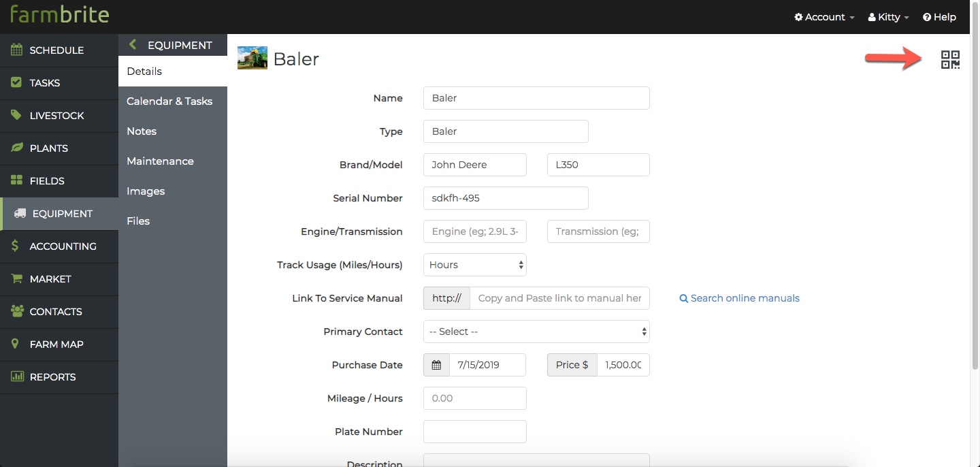Click the Farm Map pin icon
The image size is (980, 467).
tap(16, 344)
